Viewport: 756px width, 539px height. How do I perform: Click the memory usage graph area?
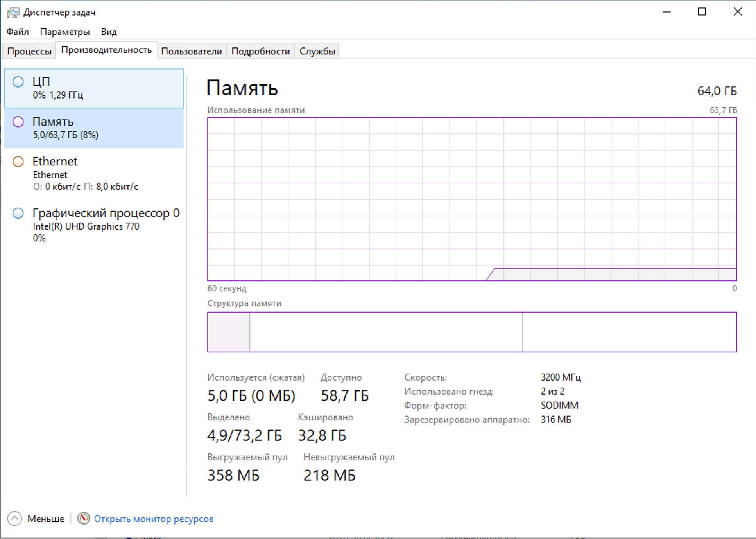(x=472, y=199)
